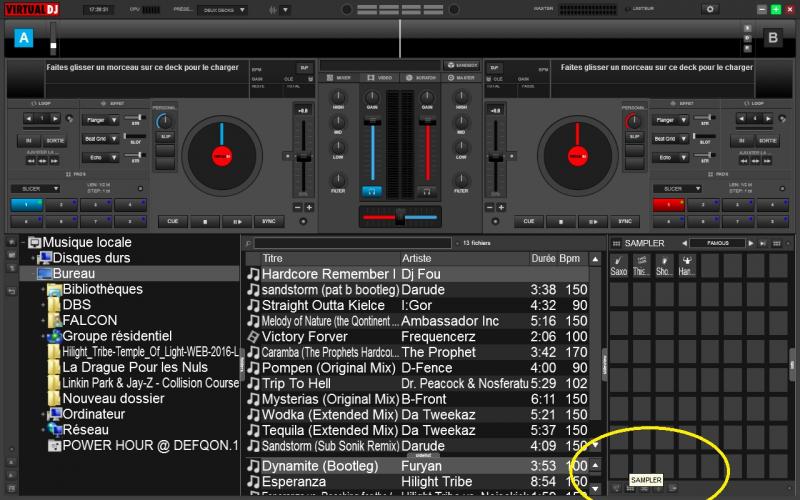The image size is (800, 500).
Task: Click deck A jog wheel center
Action: pos(222,156)
